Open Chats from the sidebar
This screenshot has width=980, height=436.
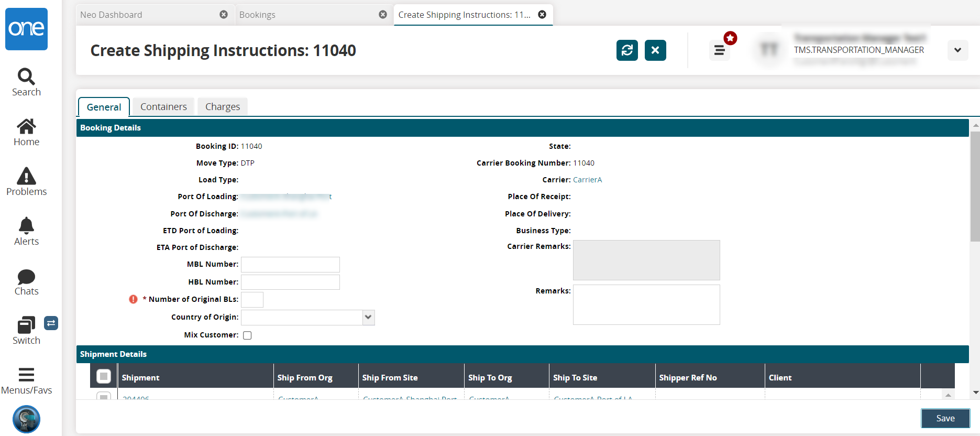click(26, 283)
